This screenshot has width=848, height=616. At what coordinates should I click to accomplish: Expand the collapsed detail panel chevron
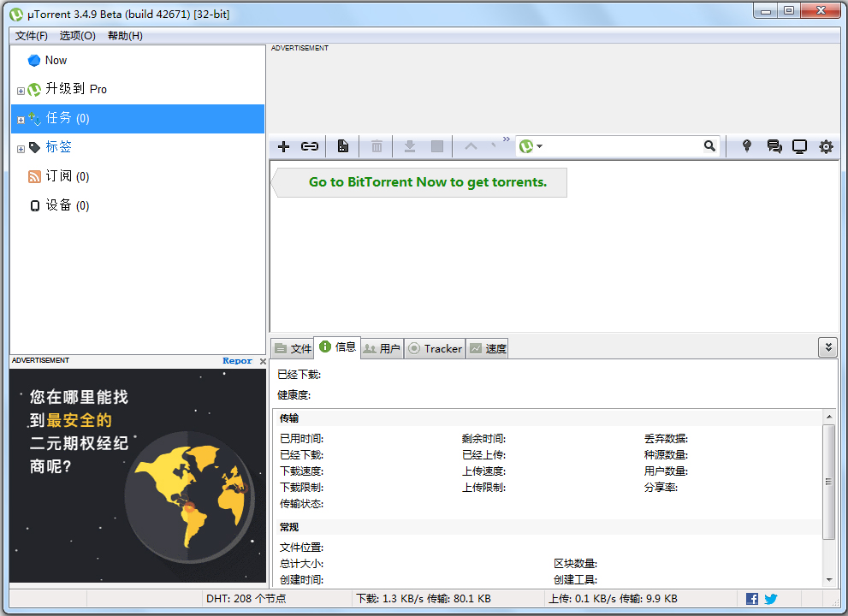827,346
